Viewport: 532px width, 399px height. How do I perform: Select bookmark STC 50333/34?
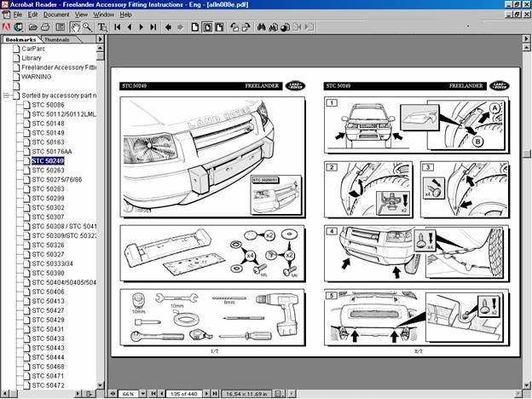pos(52,264)
